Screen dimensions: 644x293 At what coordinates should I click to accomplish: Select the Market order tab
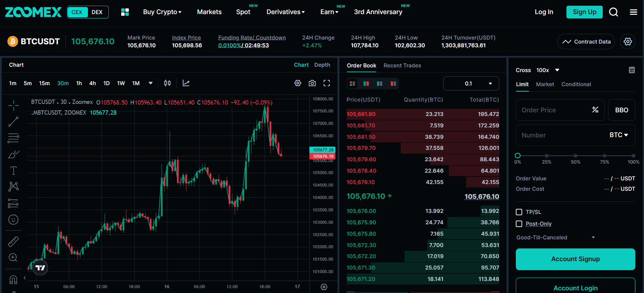click(545, 84)
